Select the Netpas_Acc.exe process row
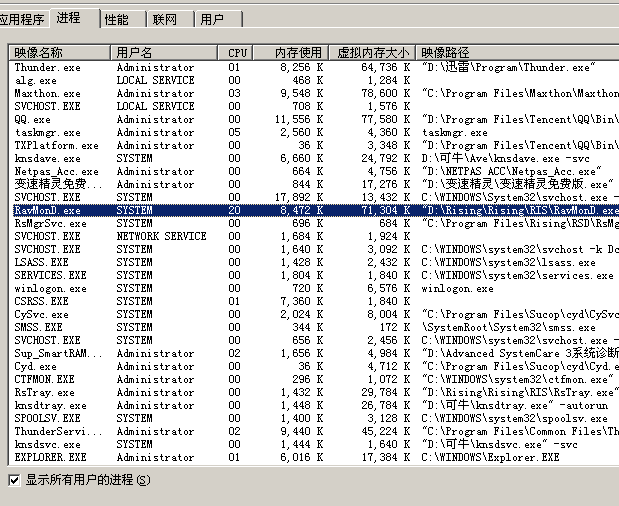The image size is (619, 506). click(314, 171)
